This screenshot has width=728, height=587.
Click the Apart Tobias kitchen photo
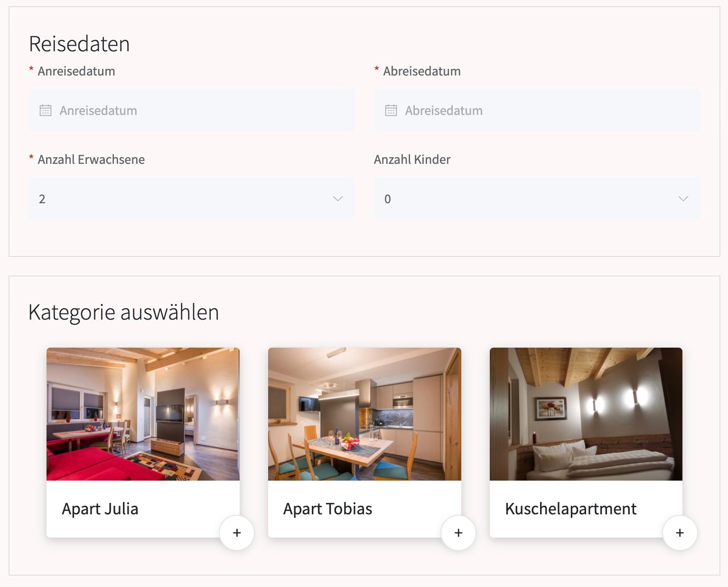click(364, 413)
